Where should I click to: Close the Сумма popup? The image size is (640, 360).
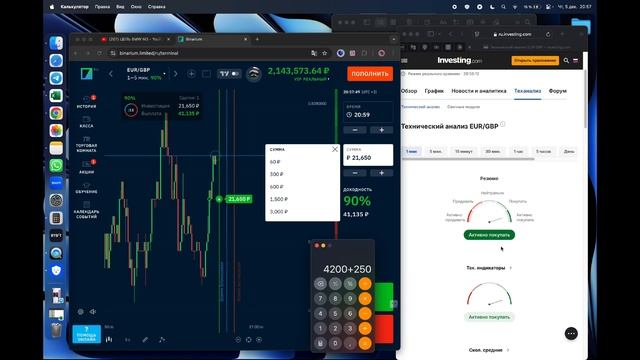click(335, 149)
